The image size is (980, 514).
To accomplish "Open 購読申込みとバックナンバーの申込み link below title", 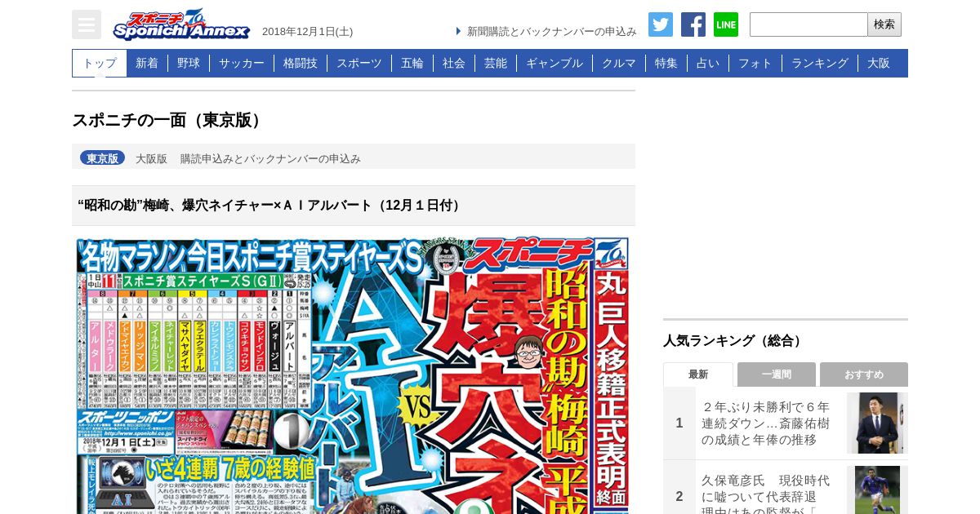I will pyautogui.click(x=270, y=158).
